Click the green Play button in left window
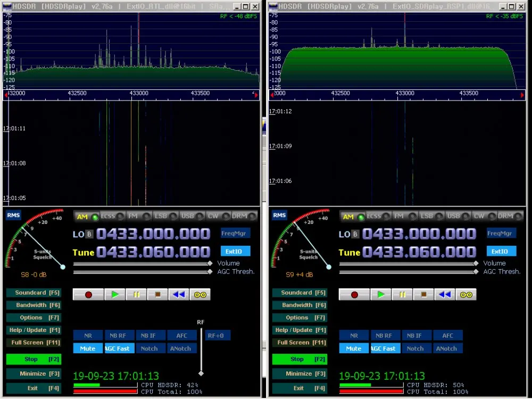This screenshot has height=399, width=532. (115, 295)
